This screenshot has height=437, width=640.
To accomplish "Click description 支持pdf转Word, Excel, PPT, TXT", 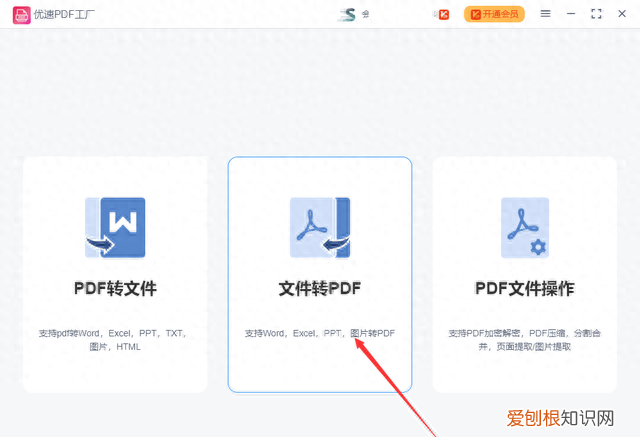I will pyautogui.click(x=115, y=340).
